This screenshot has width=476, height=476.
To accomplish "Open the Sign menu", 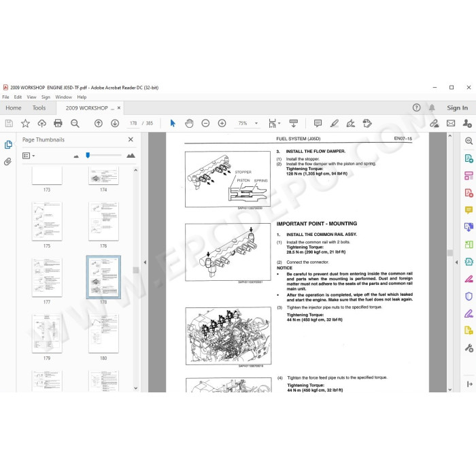I will 46,97.
